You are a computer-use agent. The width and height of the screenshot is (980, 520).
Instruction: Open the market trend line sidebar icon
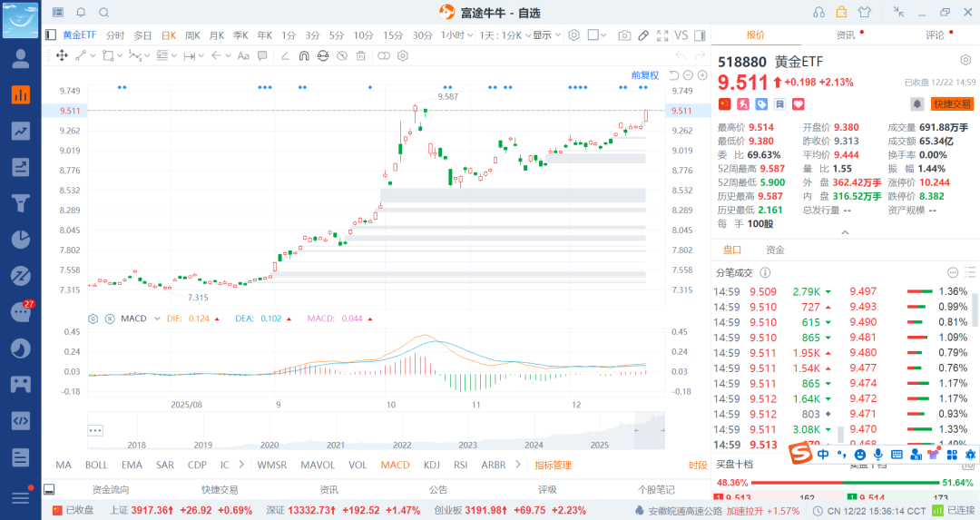point(21,131)
